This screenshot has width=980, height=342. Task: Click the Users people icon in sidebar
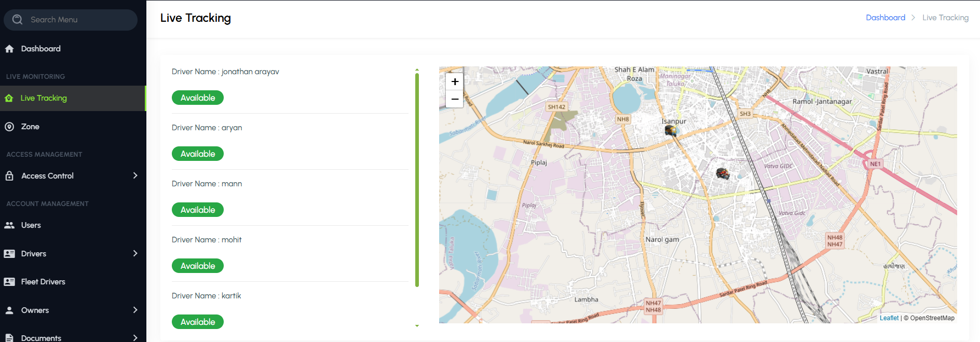(x=9, y=225)
